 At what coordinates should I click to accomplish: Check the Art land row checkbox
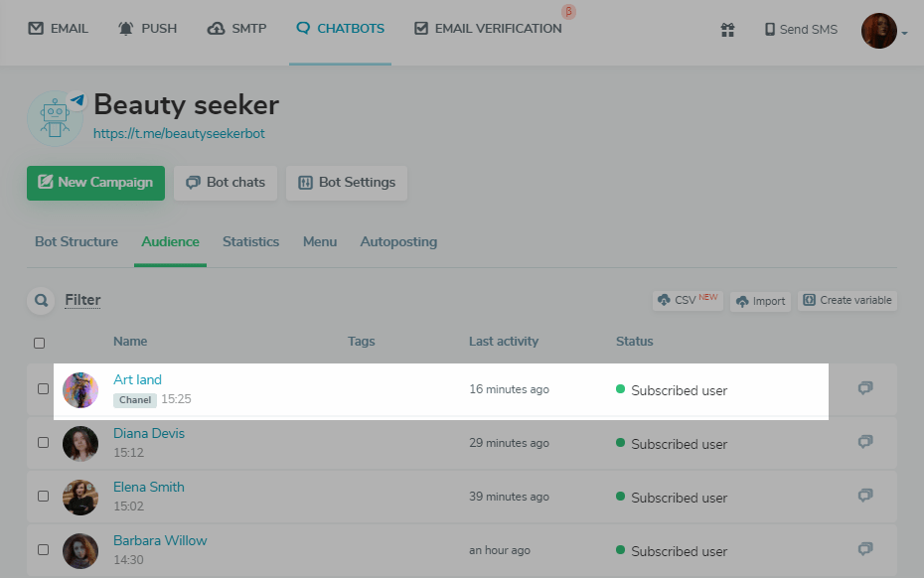pos(43,389)
